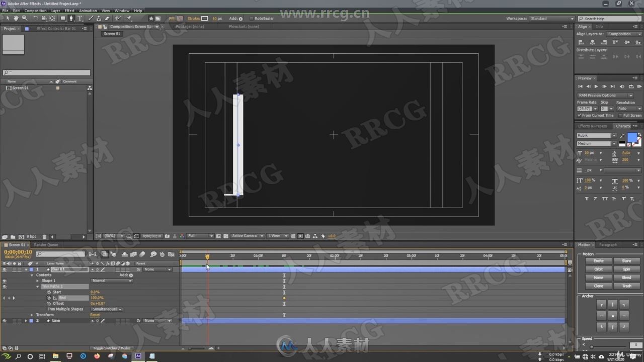Open composition mini-flowchart in timeline
The width and height of the screenshot is (644, 362).
(x=93, y=254)
